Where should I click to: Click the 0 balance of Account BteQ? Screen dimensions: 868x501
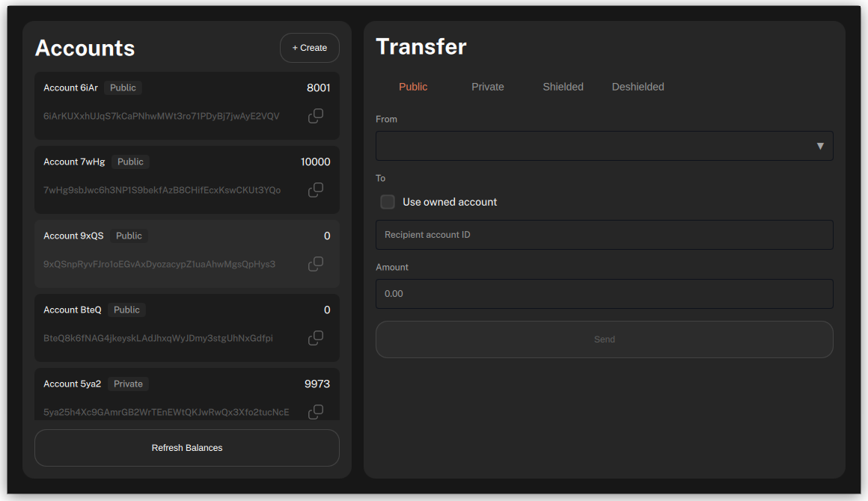[327, 310]
